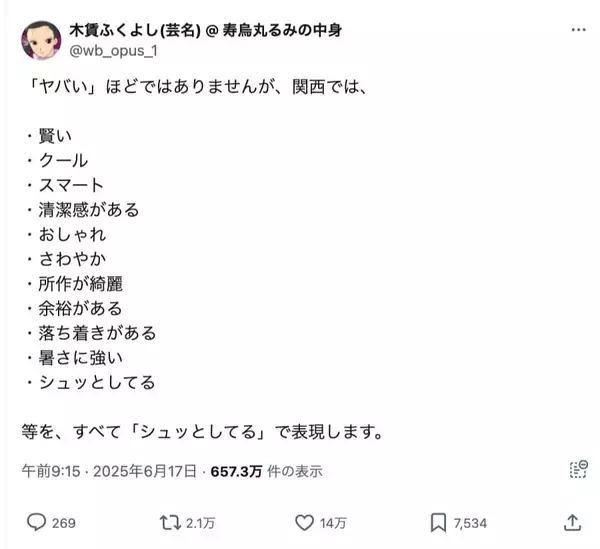Click the 269 replies count
Viewport: 600px width, 549px height.
click(x=63, y=522)
